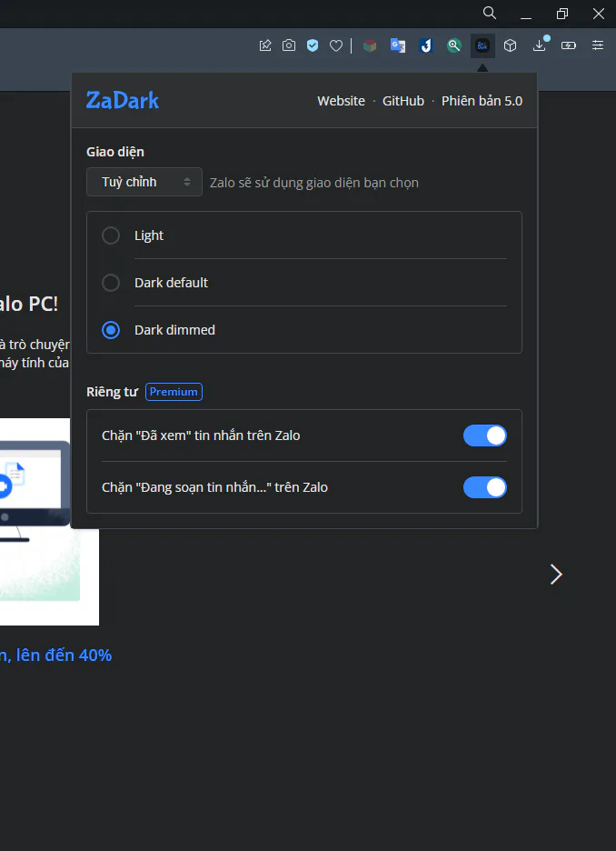Click the ZaDark extension icon in toolbar
Screen dimensions: 616x851
click(482, 45)
